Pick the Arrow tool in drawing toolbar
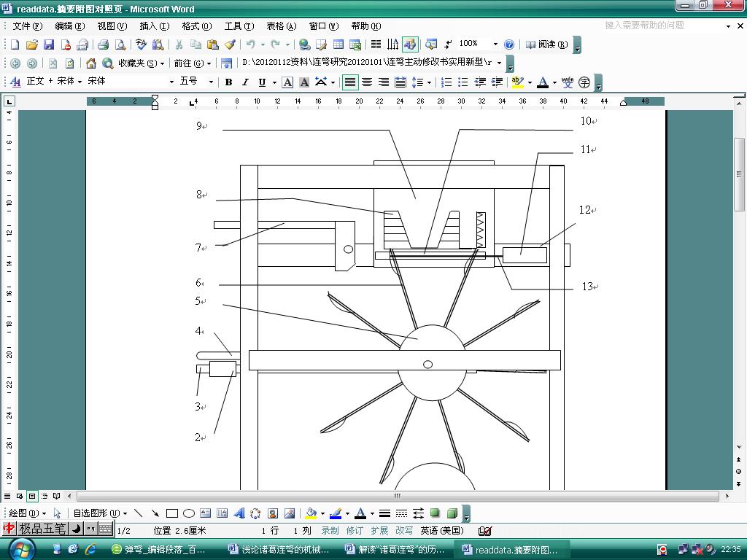 [x=155, y=513]
